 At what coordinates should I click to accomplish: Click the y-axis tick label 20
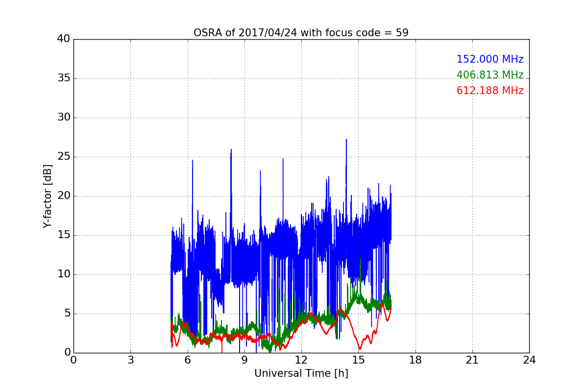click(x=64, y=196)
